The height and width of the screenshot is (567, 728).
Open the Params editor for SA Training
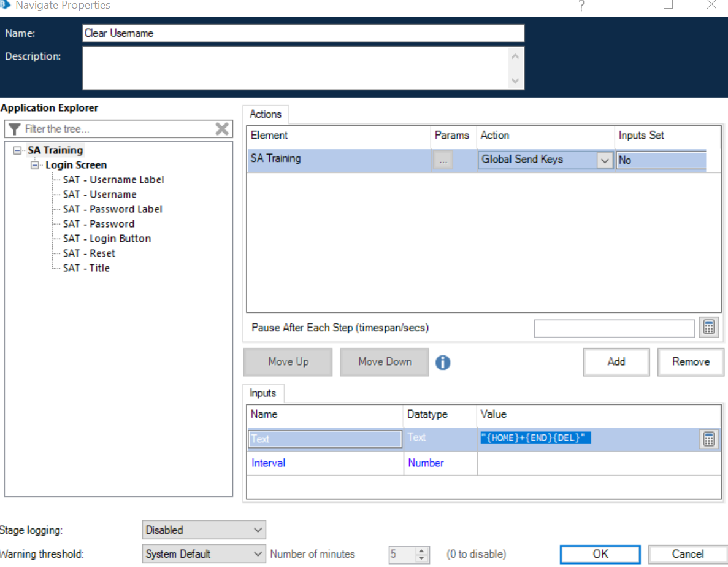pyautogui.click(x=443, y=160)
